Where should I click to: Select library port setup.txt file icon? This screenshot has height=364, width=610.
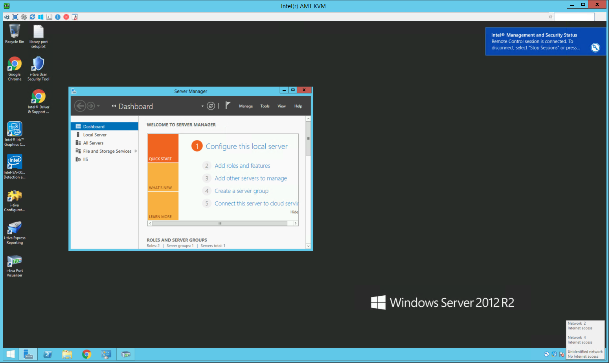coord(39,36)
